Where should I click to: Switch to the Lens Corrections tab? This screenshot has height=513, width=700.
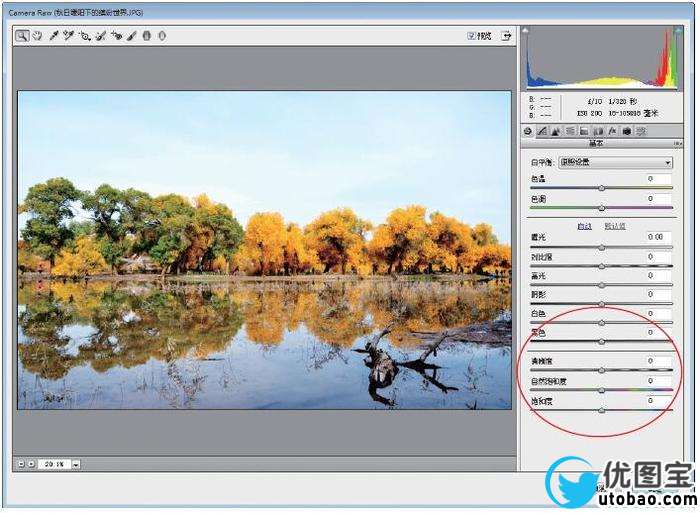click(x=598, y=131)
